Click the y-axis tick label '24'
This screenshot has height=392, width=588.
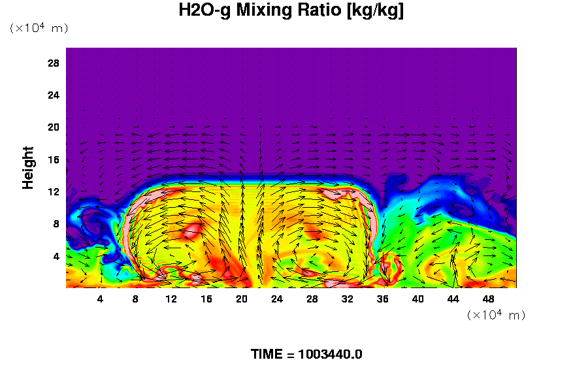[54, 95]
